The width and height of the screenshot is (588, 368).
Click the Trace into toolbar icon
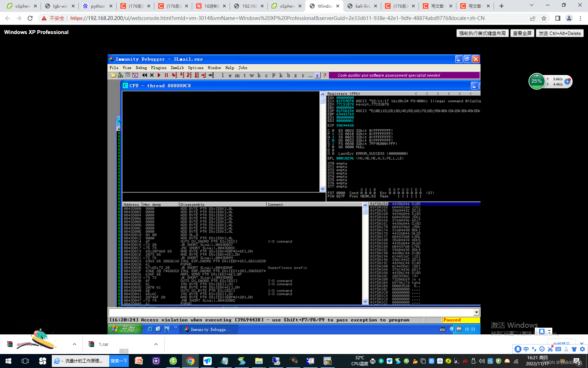point(189,75)
